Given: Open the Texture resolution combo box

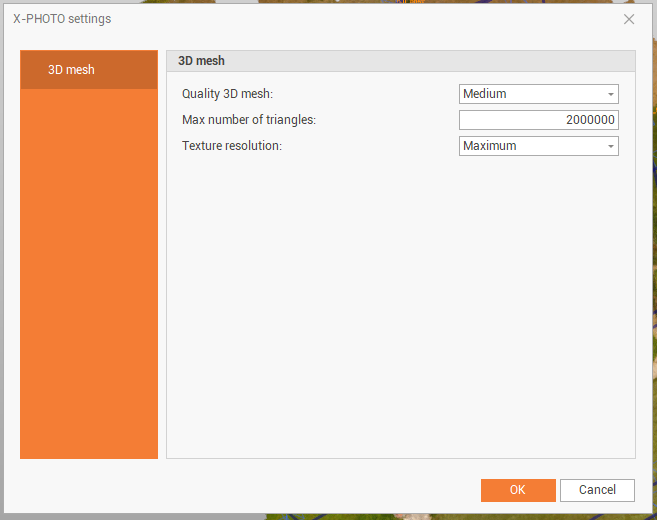Looking at the screenshot, I should point(538,146).
